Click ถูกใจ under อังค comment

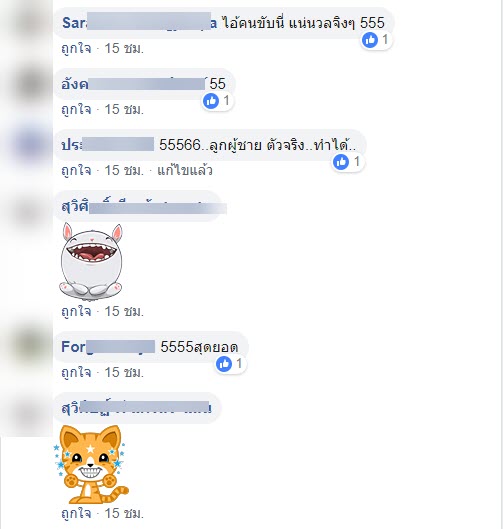pyautogui.click(x=76, y=109)
